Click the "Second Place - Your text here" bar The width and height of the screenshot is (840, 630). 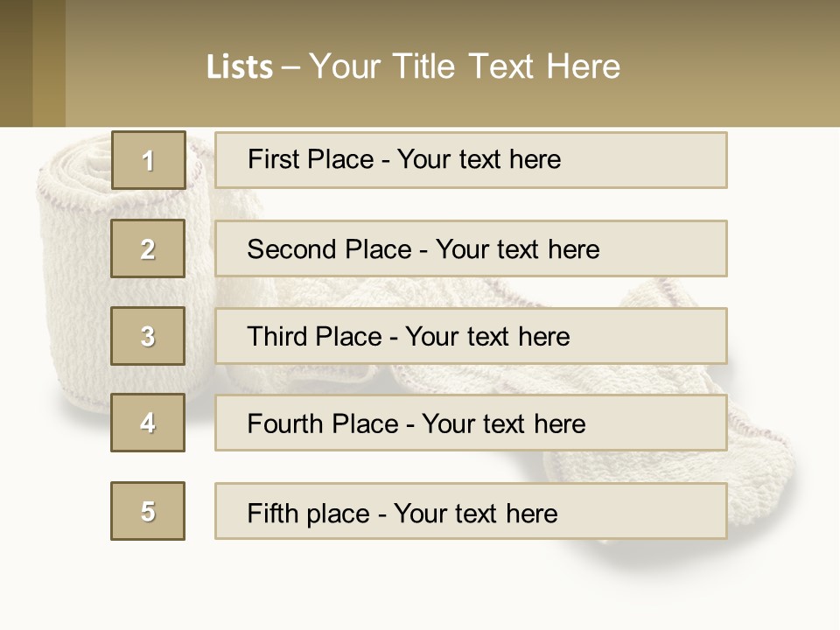[x=471, y=248]
